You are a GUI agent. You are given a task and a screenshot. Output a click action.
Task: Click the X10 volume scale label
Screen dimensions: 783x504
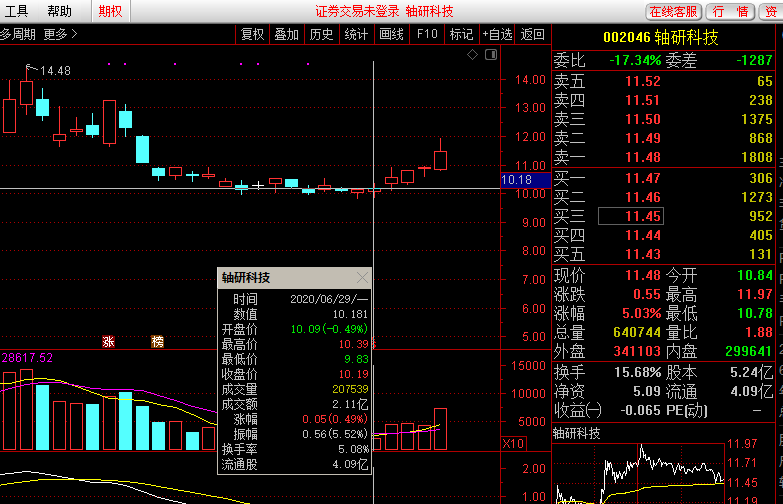pyautogui.click(x=513, y=444)
